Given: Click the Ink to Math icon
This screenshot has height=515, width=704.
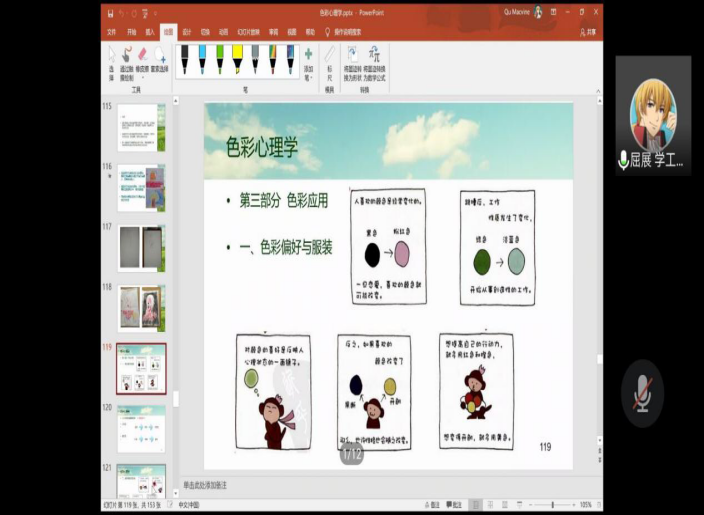Looking at the screenshot, I should point(374,58).
